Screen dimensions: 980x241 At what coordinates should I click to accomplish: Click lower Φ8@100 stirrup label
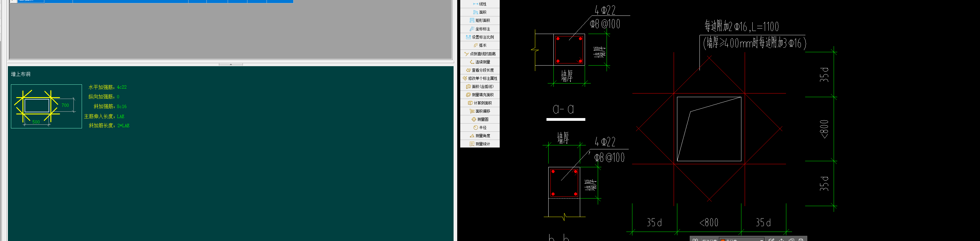(609, 157)
